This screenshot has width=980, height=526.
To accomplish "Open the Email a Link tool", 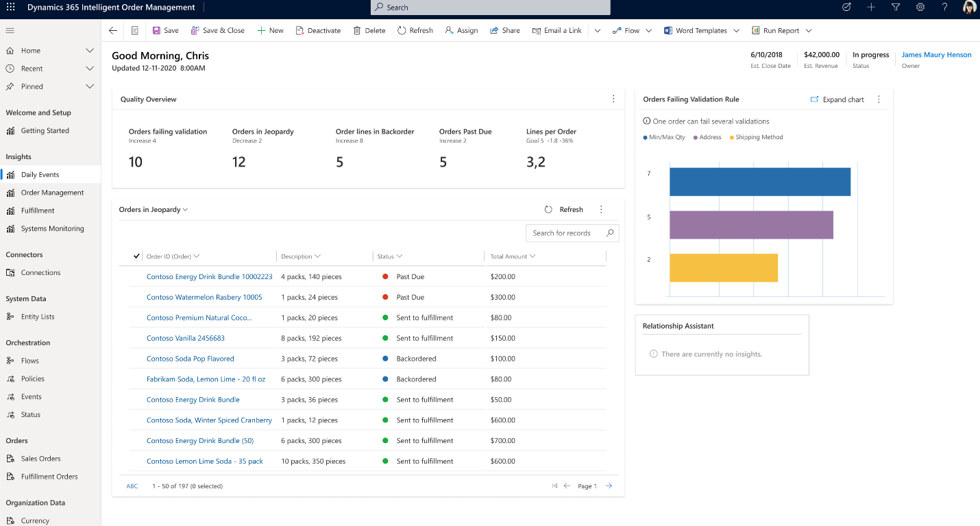I will pyautogui.click(x=539, y=30).
